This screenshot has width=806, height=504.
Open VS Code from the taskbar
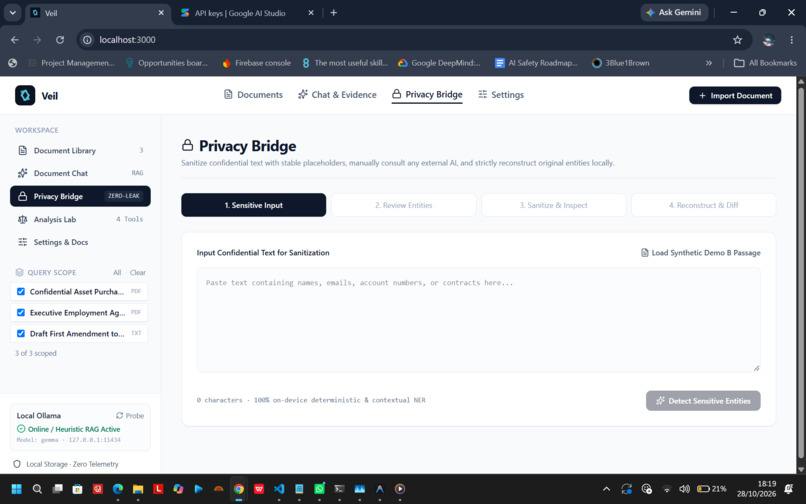coord(279,489)
